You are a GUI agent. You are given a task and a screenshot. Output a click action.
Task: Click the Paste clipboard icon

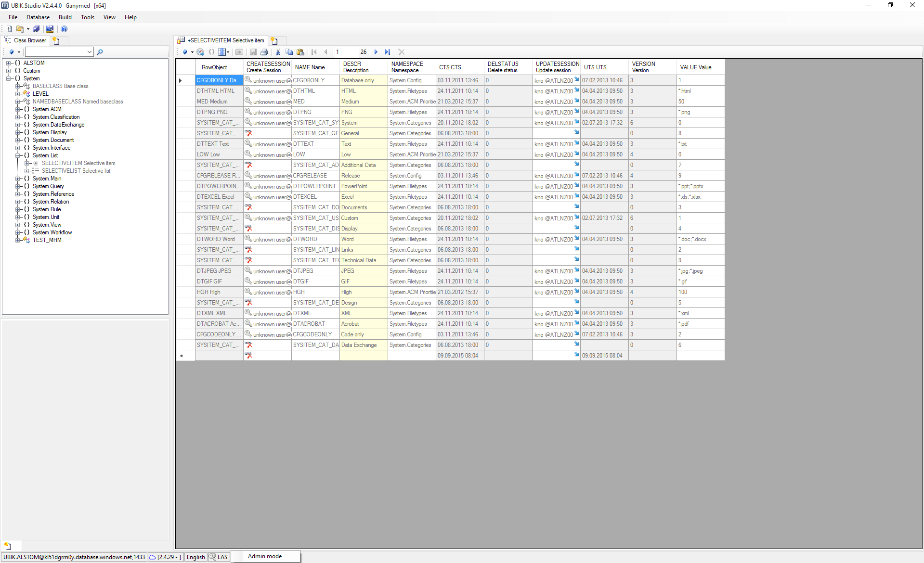point(300,52)
